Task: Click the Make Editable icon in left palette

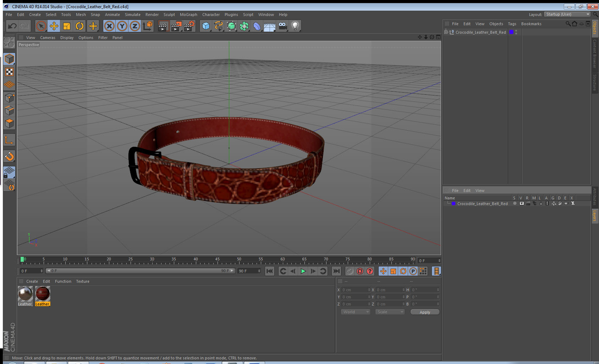Action: (9, 43)
